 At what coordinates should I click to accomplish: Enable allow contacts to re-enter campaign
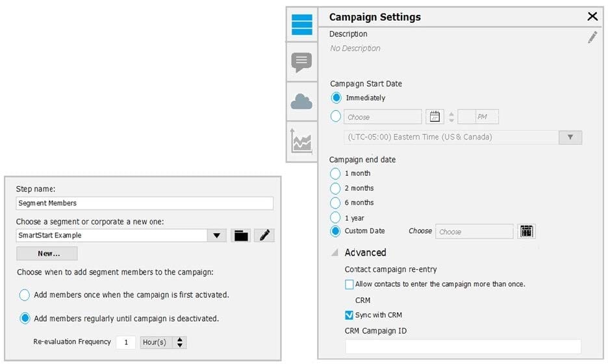[x=349, y=284]
